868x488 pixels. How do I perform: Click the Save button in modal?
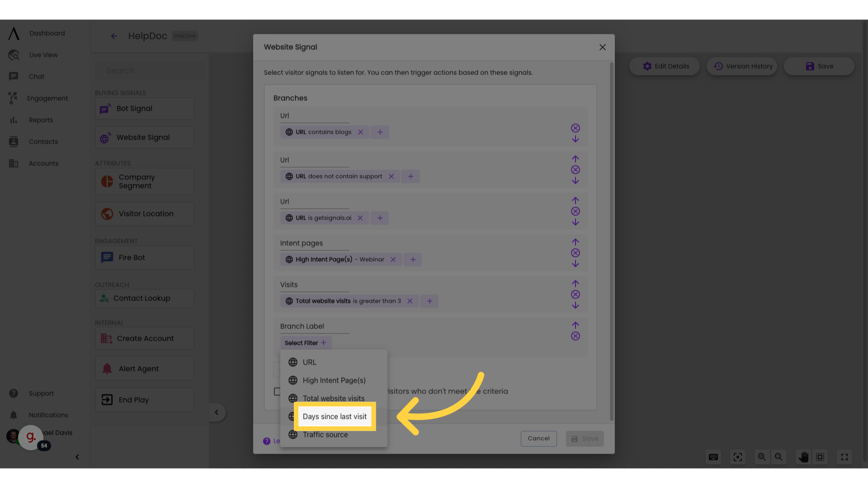pos(584,438)
